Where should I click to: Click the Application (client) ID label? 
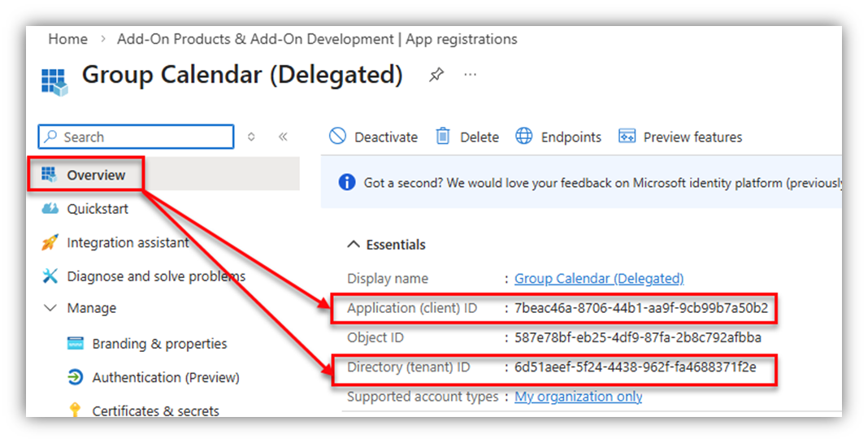pos(412,308)
